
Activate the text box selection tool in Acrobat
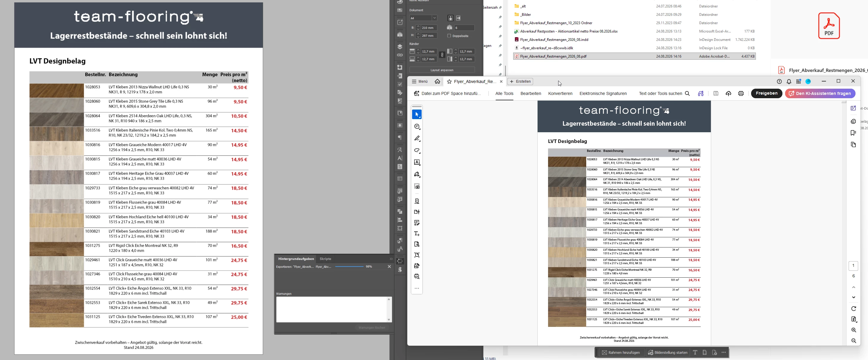click(x=417, y=162)
